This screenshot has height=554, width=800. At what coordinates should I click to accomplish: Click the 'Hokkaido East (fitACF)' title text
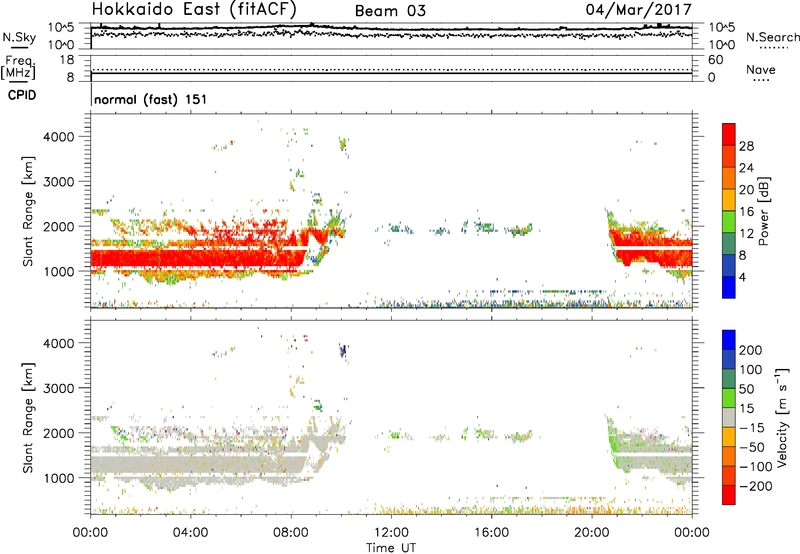click(194, 10)
